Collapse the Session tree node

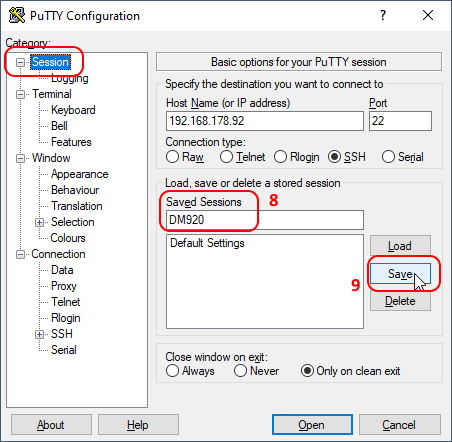(x=21, y=62)
